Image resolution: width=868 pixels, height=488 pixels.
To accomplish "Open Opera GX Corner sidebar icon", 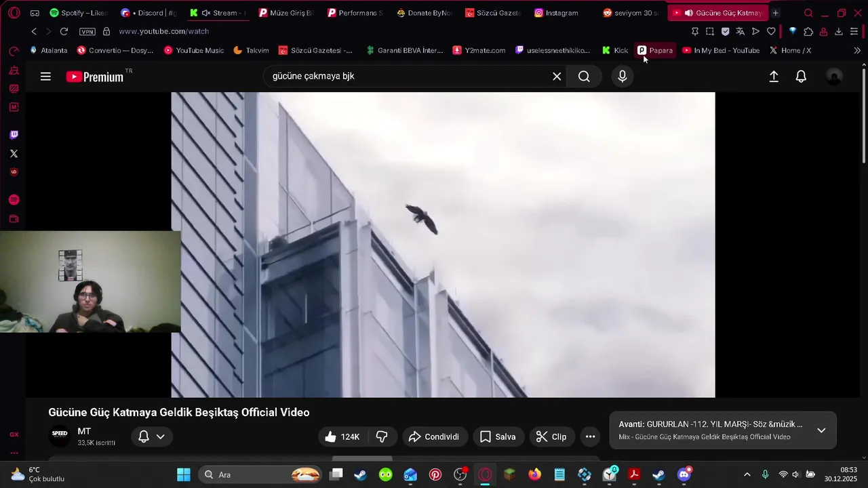I will pos(14,434).
